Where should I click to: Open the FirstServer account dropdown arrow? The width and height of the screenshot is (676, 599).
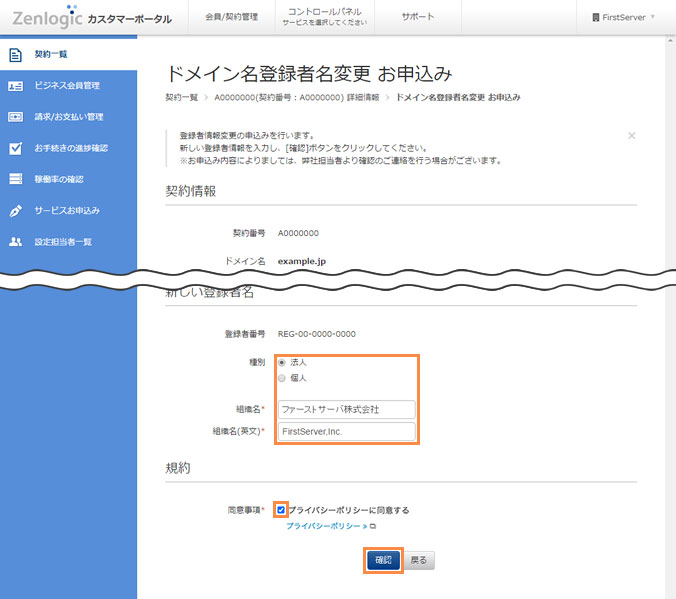(x=653, y=17)
